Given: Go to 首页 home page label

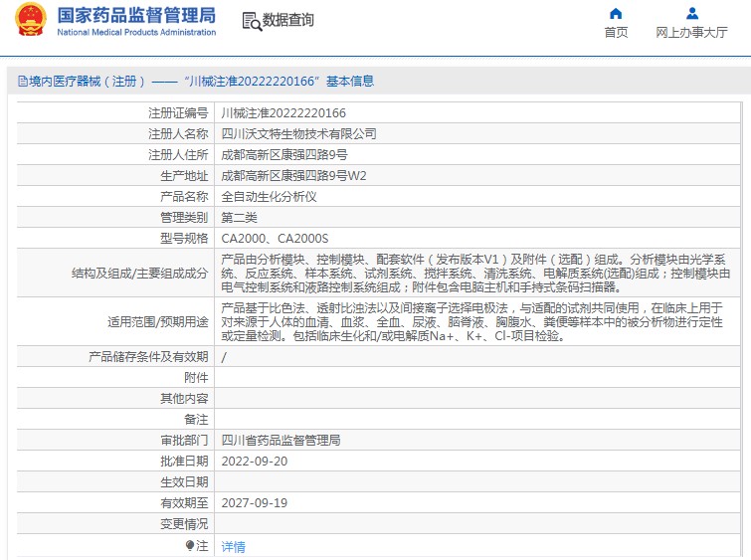Looking at the screenshot, I should coord(616,32).
